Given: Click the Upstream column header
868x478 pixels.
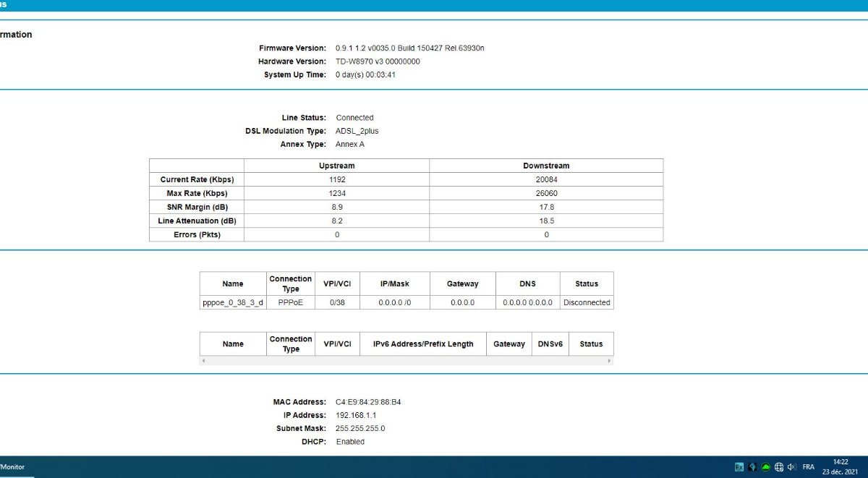Looking at the screenshot, I should (336, 166).
